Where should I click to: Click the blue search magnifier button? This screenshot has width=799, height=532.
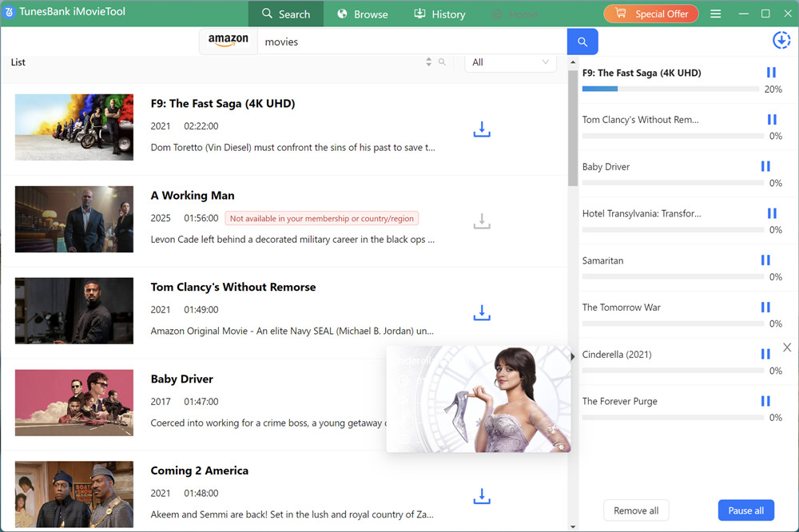[582, 42]
